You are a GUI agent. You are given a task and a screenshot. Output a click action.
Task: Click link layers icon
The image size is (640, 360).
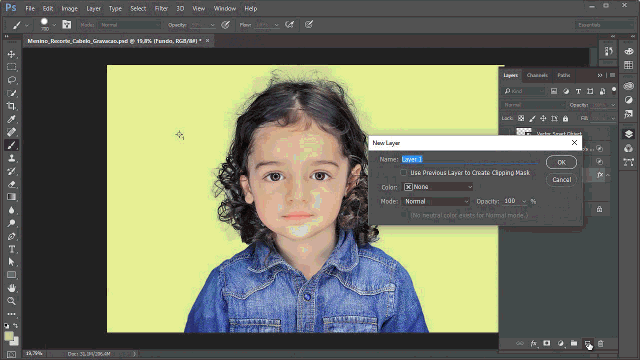[520, 344]
